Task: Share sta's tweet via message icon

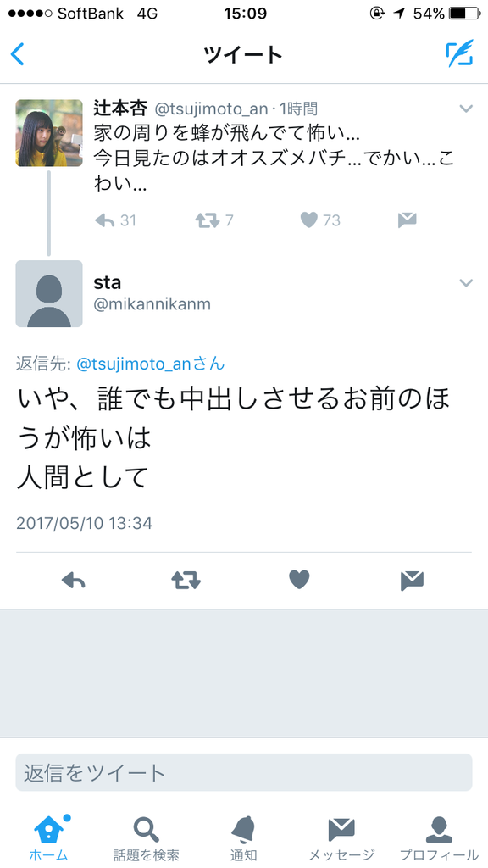Action: click(x=413, y=580)
